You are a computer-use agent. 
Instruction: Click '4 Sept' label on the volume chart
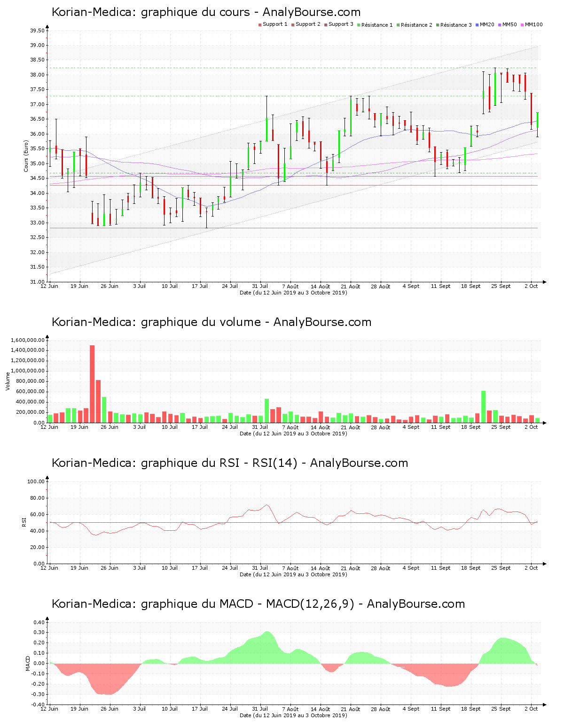coord(411,427)
